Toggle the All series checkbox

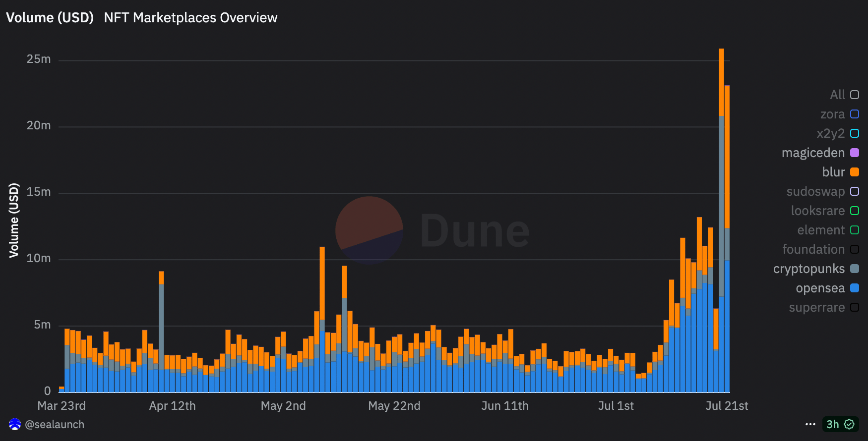coord(855,95)
